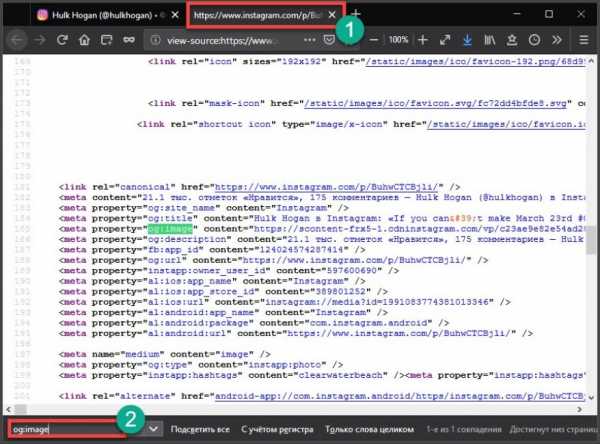600x444 pixels.
Task: Click highlighted og:image match in source
Action: (170, 229)
